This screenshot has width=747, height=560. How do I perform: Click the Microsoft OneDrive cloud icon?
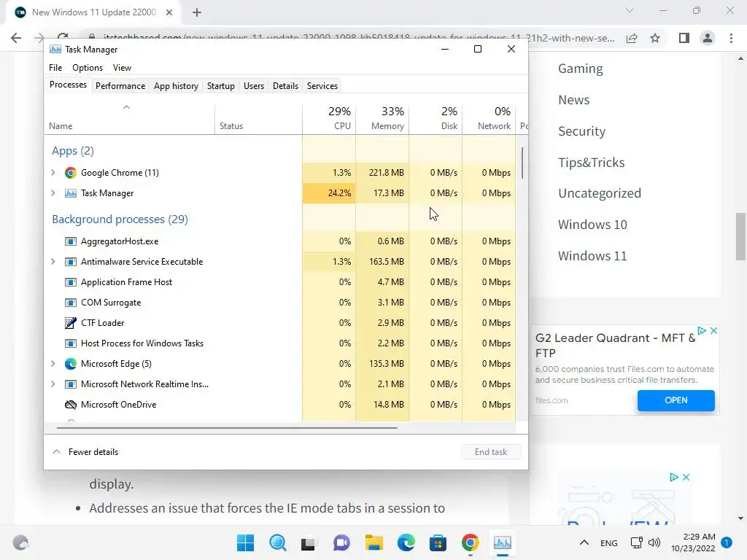pyautogui.click(x=71, y=405)
